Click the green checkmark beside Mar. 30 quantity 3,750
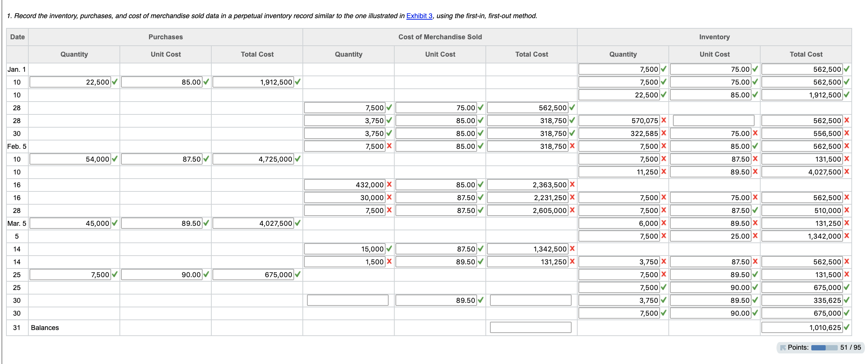The height and width of the screenshot is (364, 868). point(663,300)
